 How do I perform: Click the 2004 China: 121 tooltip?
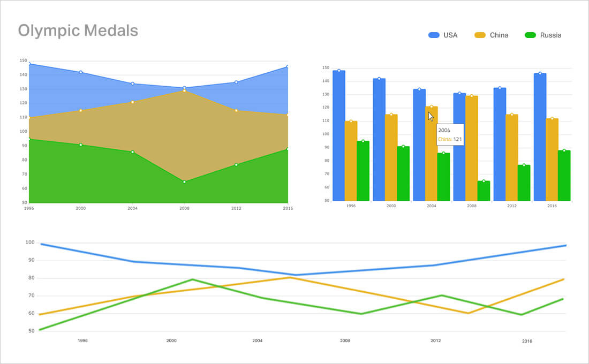coord(450,135)
